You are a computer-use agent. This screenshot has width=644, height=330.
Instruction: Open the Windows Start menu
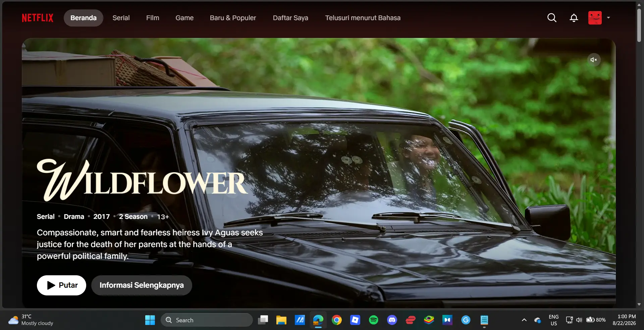[x=150, y=320]
